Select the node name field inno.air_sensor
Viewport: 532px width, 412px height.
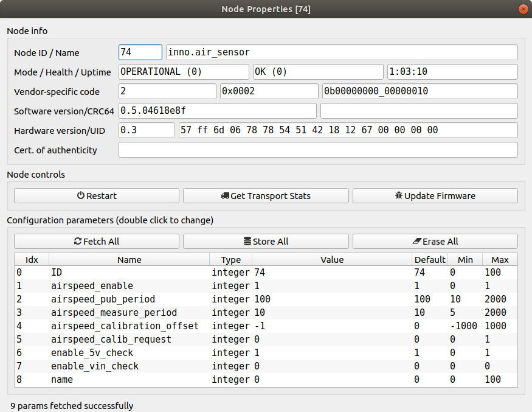tap(342, 52)
